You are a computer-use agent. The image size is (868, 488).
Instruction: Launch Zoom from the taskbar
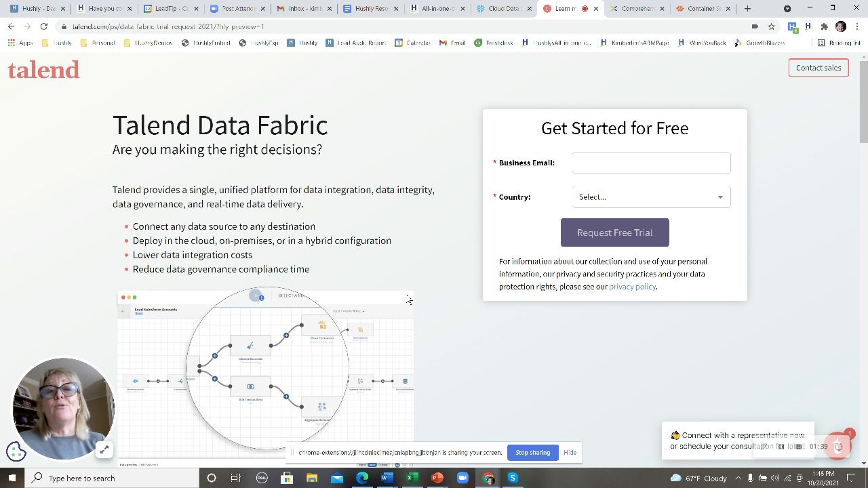click(x=462, y=478)
